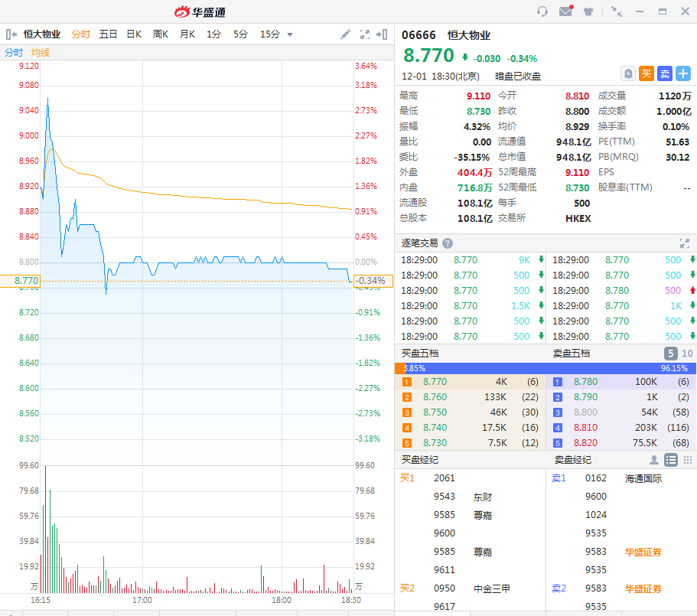The image size is (697, 616).
Task: Click the bid/ask ratio bar
Action: pyautogui.click(x=546, y=368)
